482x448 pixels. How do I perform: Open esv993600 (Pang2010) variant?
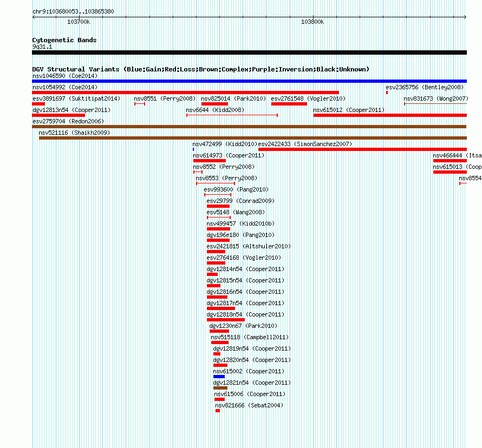(x=236, y=189)
